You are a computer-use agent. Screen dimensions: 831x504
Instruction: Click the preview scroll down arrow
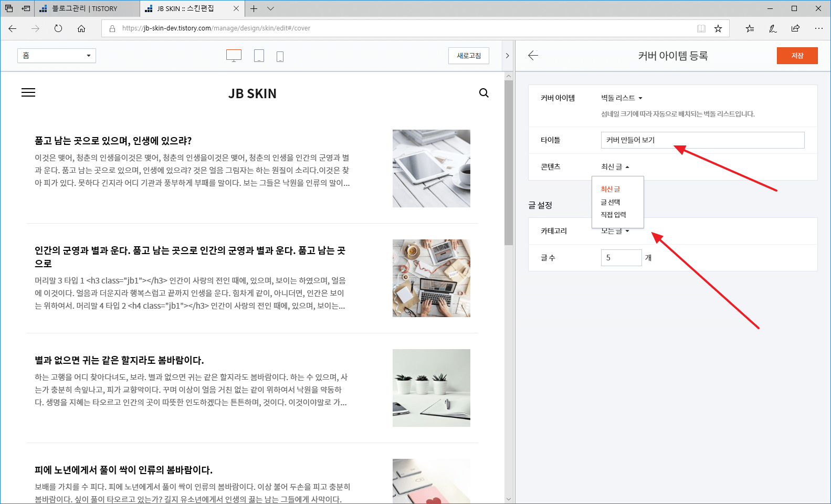(508, 499)
